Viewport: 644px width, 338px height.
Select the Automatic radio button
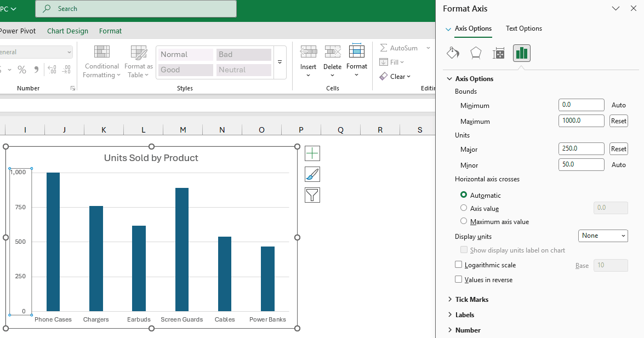click(464, 194)
